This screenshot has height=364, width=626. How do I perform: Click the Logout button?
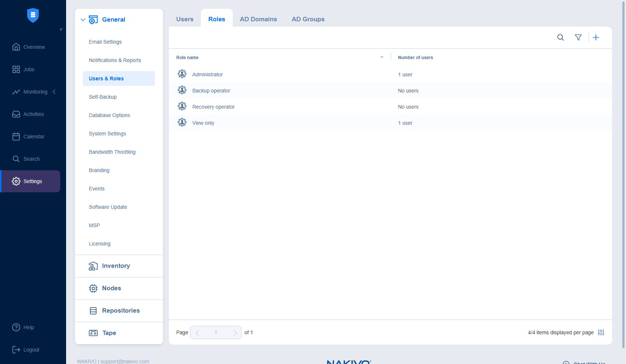[x=16, y=349]
